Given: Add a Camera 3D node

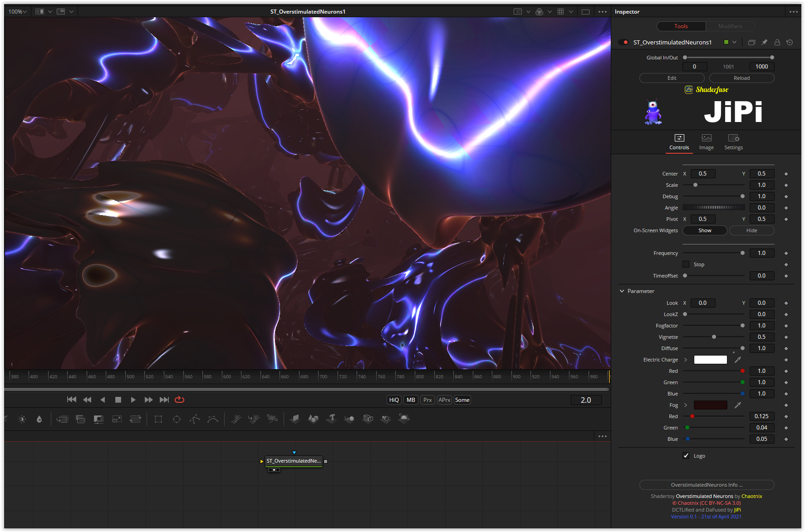Looking at the screenshot, I should click(x=368, y=419).
